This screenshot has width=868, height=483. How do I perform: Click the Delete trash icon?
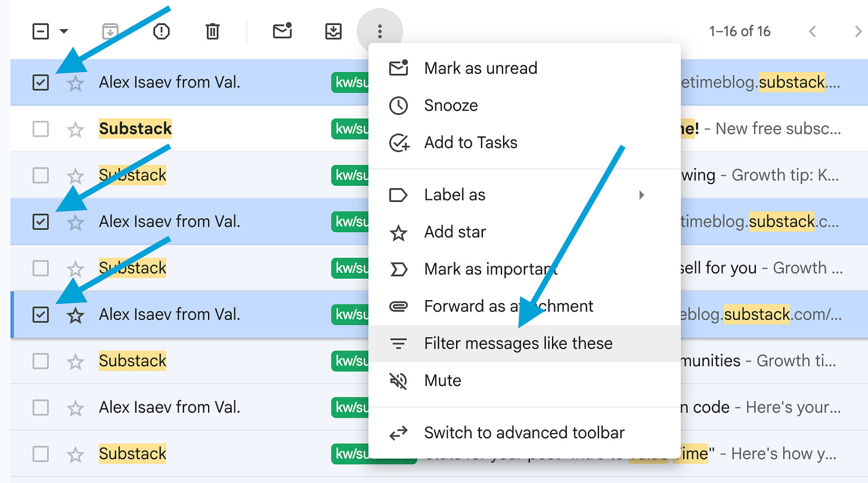point(213,31)
